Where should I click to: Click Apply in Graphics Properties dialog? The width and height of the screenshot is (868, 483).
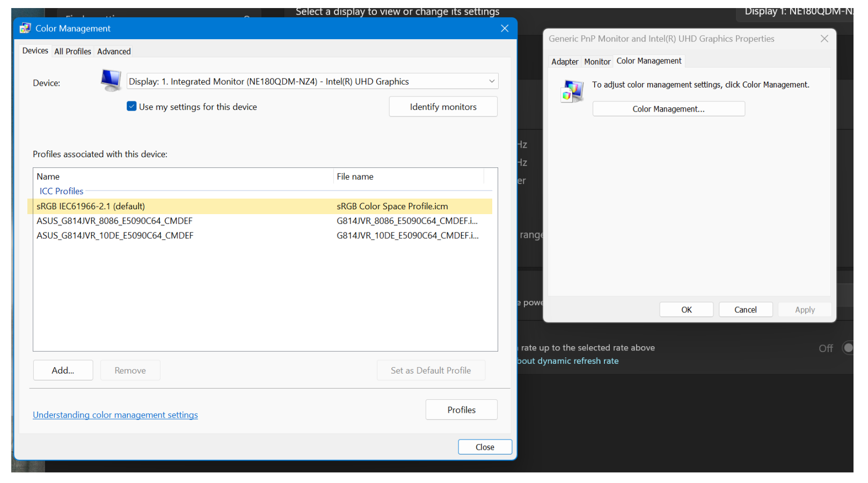point(805,310)
